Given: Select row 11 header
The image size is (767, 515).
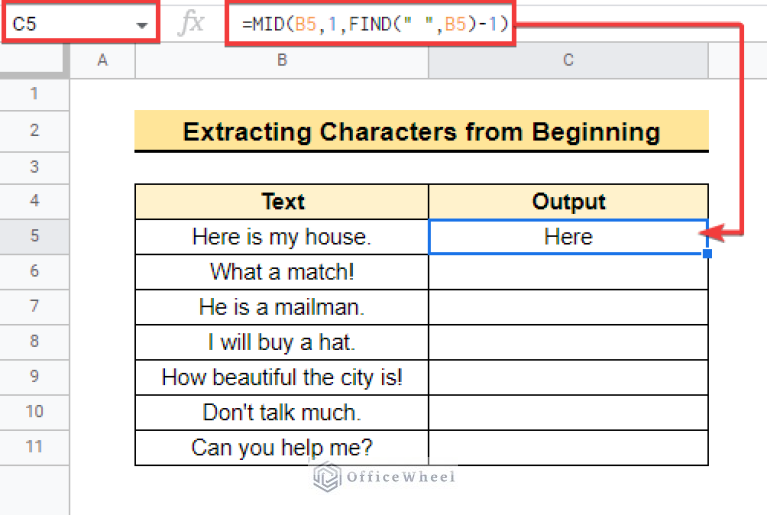Looking at the screenshot, I should [x=34, y=447].
